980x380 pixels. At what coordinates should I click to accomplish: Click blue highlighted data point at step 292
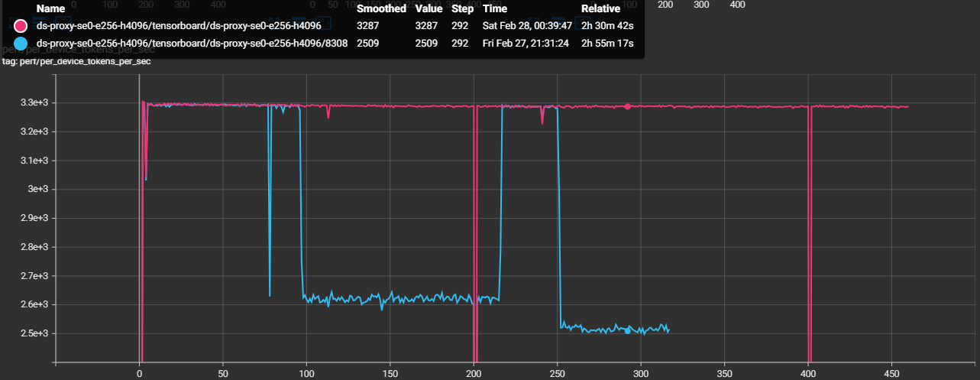coord(628,331)
